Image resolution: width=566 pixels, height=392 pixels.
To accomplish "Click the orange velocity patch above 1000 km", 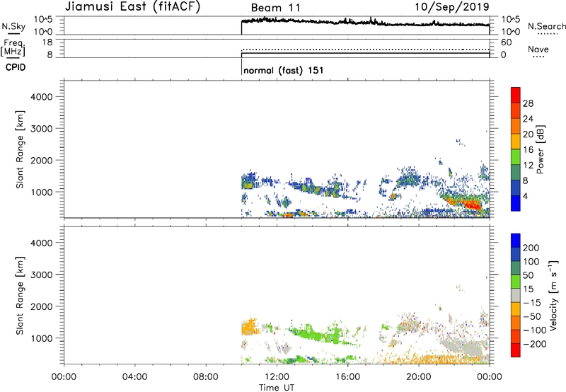I will coord(248,328).
